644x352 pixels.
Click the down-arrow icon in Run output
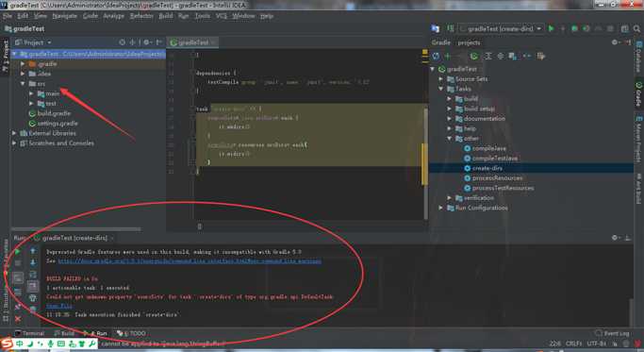pyautogui.click(x=33, y=262)
